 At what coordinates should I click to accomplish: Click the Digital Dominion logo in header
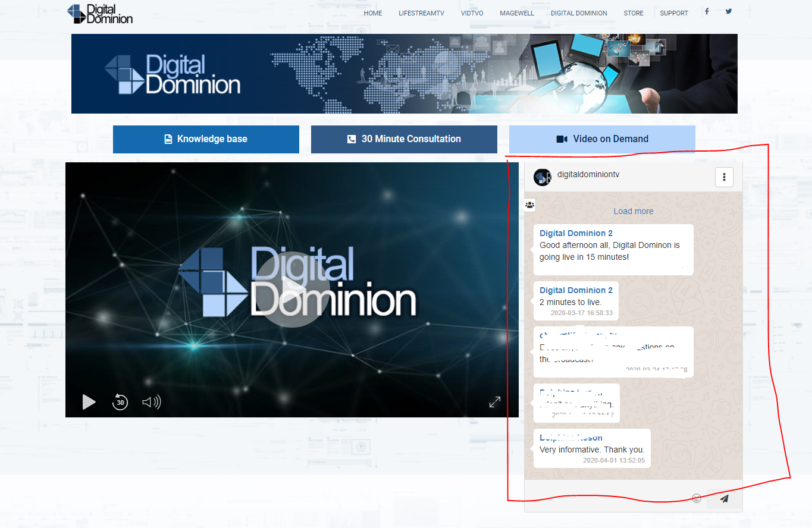pos(100,13)
